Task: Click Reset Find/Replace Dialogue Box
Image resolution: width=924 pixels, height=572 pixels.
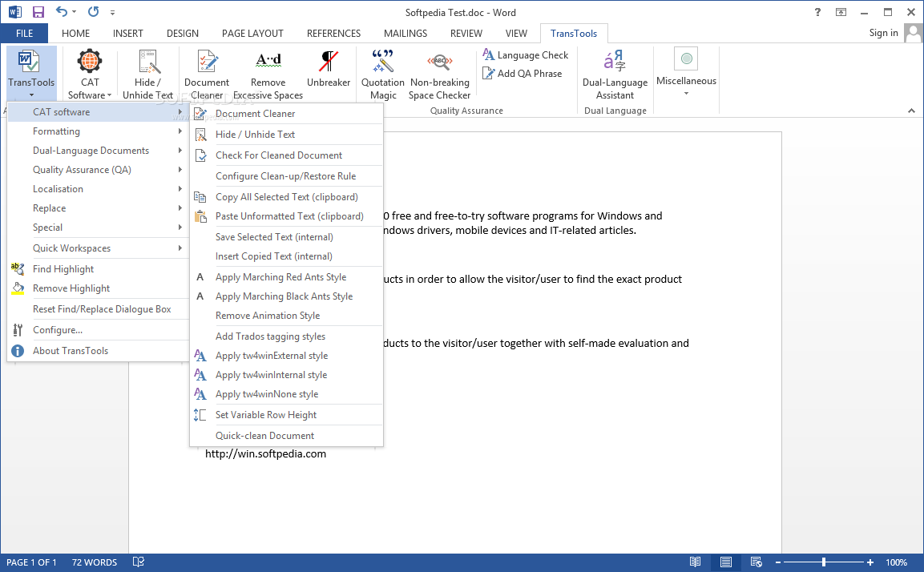Action: point(98,308)
